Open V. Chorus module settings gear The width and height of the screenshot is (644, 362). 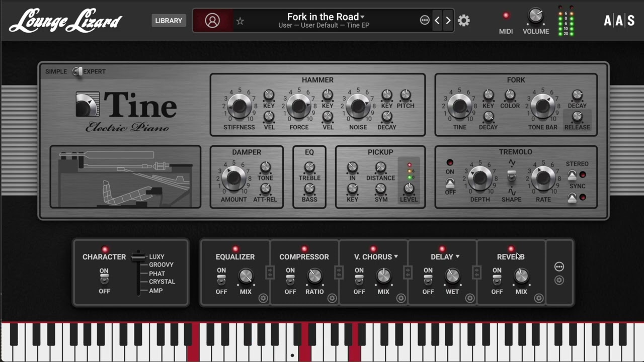[x=401, y=298]
